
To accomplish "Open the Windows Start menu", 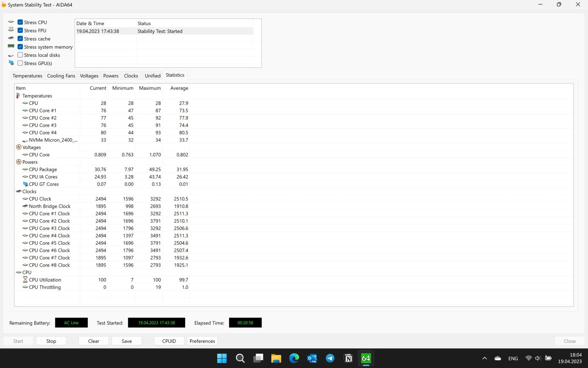I will [222, 358].
